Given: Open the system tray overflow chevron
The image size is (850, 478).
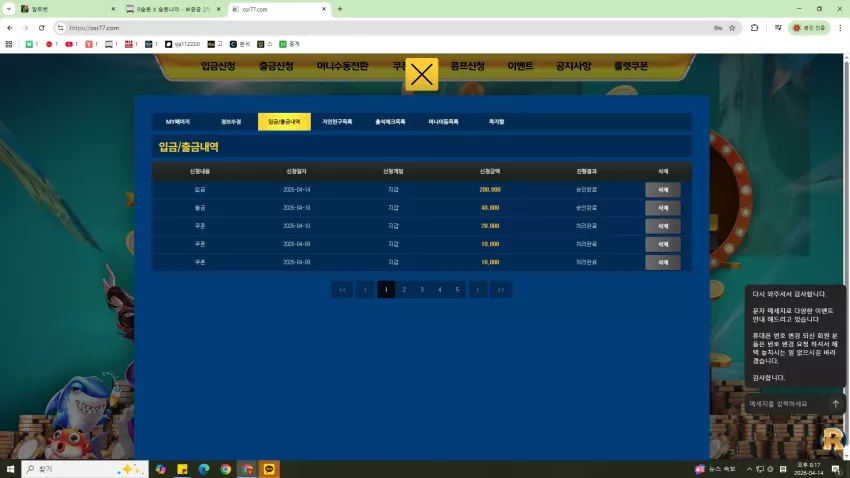Looking at the screenshot, I should coord(749,469).
